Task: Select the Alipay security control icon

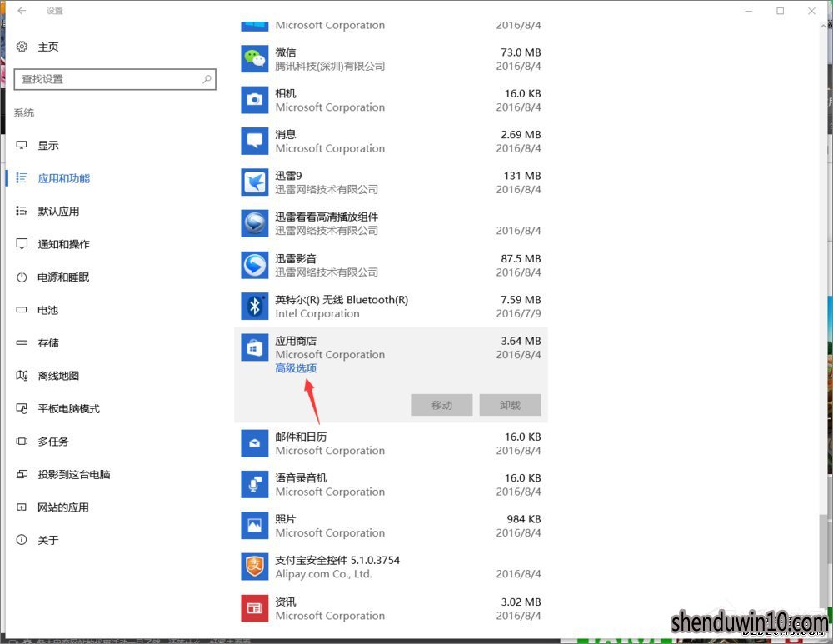Action: tap(254, 567)
